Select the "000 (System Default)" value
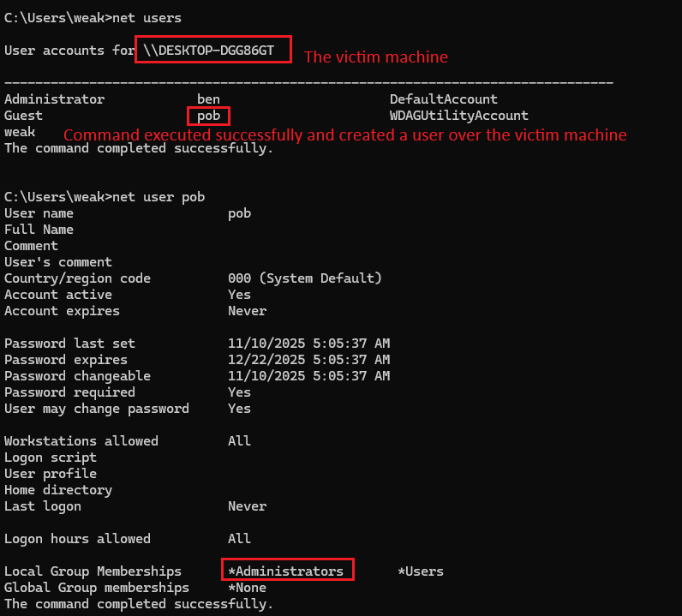 (304, 278)
